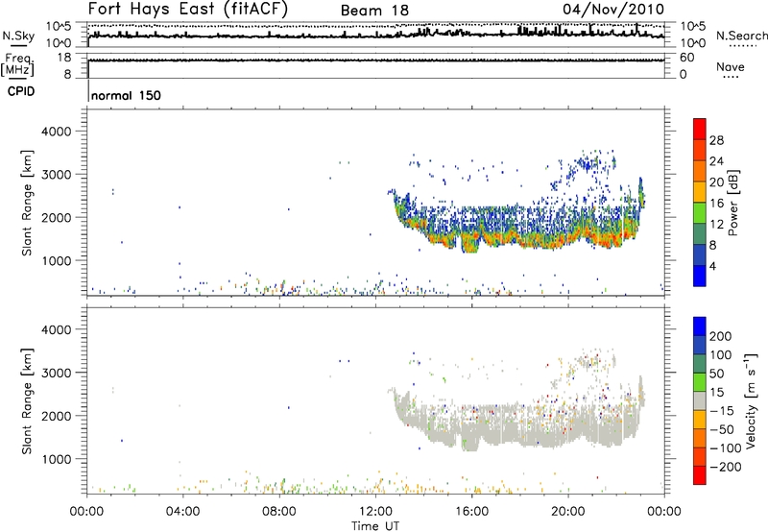
Task: Select the "CPID" row label
Action: click(x=21, y=91)
